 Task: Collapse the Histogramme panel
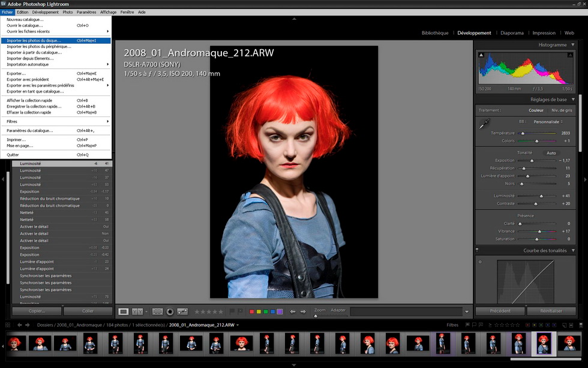coord(573,45)
